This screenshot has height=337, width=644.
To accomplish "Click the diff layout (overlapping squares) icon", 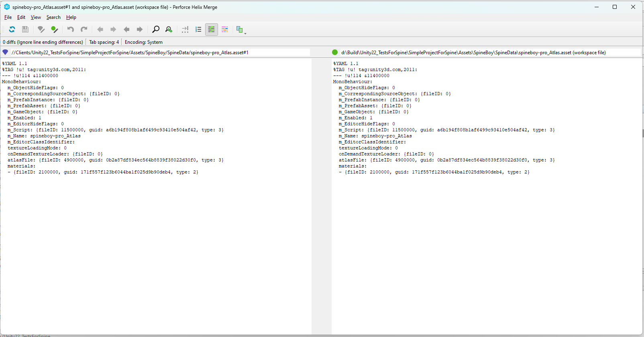I will (240, 29).
